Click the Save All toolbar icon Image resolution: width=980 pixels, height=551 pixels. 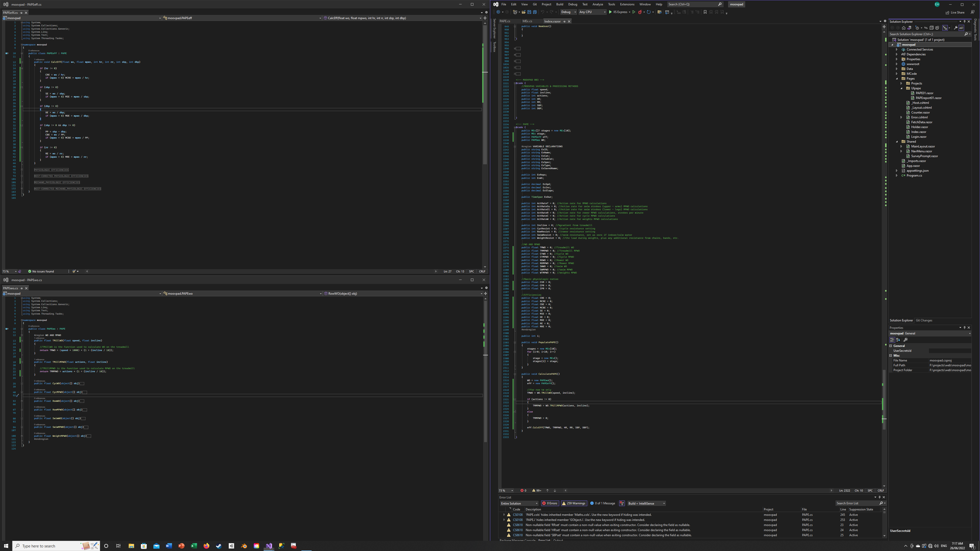[535, 12]
